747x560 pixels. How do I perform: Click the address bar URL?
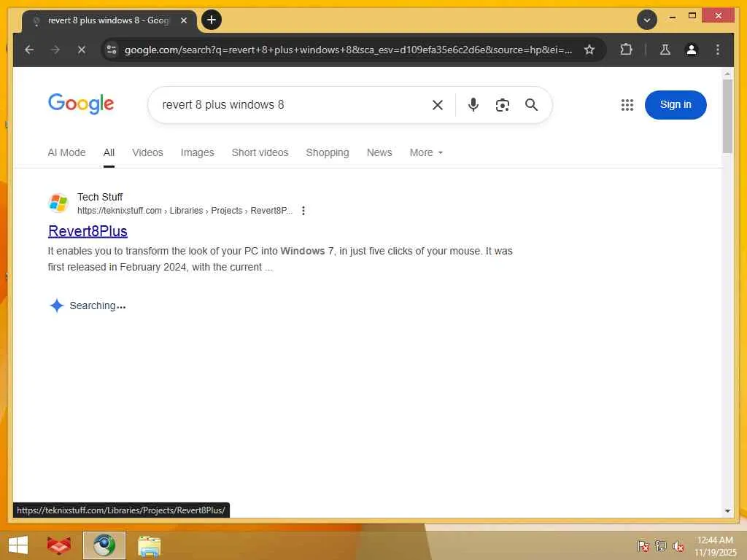pyautogui.click(x=348, y=50)
